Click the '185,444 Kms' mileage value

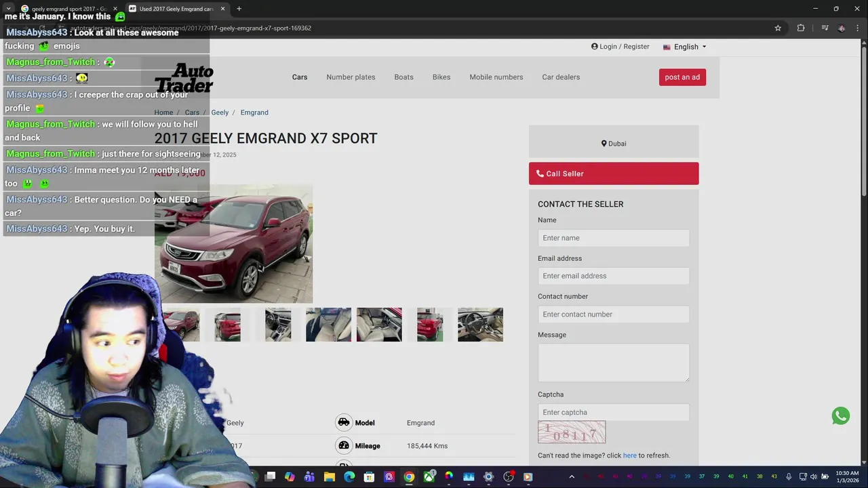pos(427,446)
